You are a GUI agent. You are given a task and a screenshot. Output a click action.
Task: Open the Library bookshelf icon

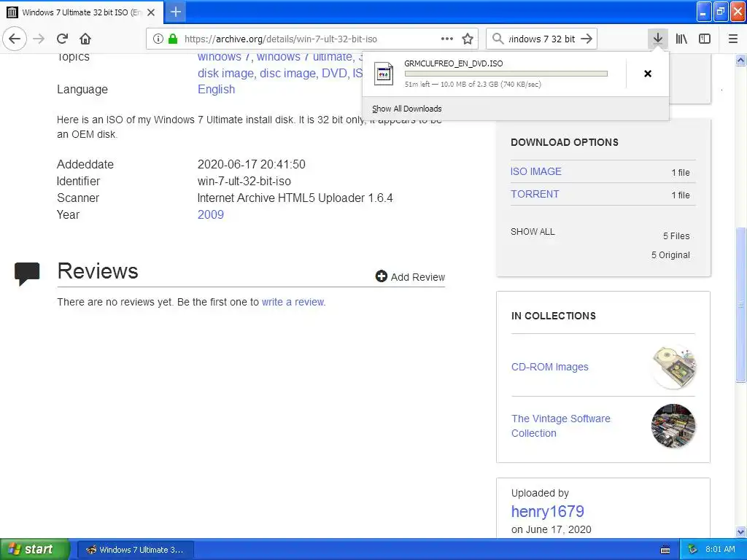click(682, 39)
